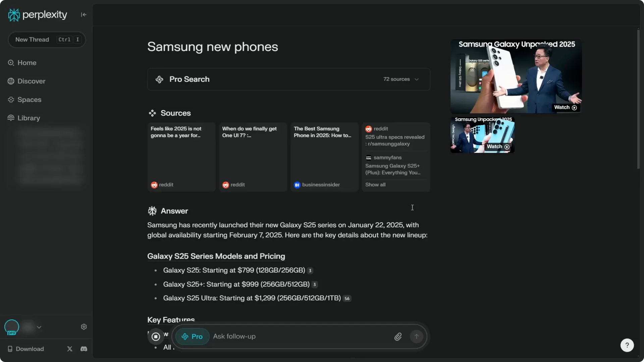Screen dimensions: 644x362
Task: Click the Perplexity logo
Action: [38, 15]
